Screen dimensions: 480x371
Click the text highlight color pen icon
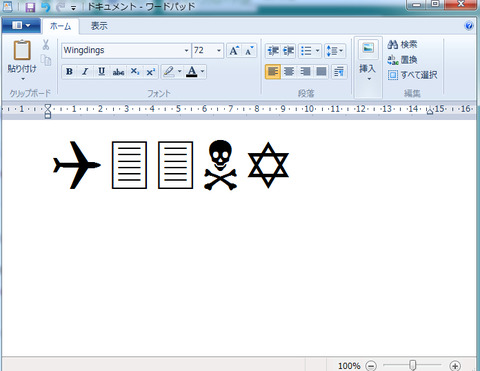click(169, 71)
